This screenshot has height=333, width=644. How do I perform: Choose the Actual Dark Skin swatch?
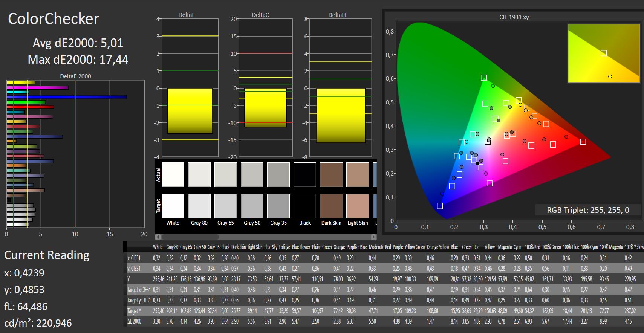331,175
